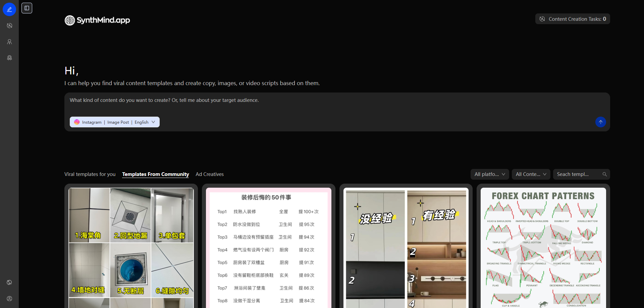Switch to the Templates From Community tab

(155, 174)
